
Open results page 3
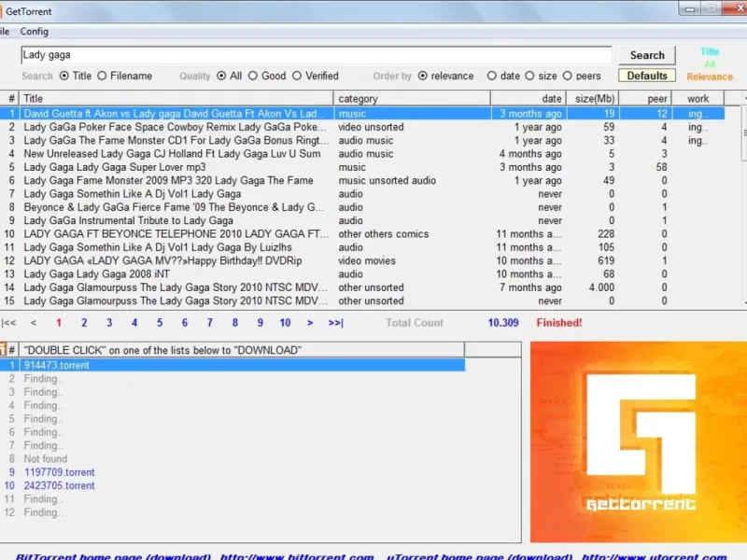(109, 323)
